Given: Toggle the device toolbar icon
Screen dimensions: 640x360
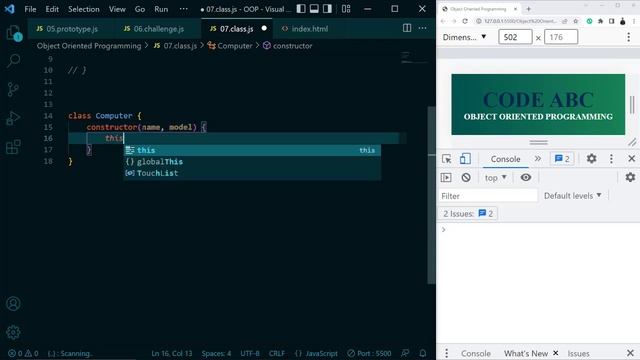Looking at the screenshot, I should click(465, 159).
